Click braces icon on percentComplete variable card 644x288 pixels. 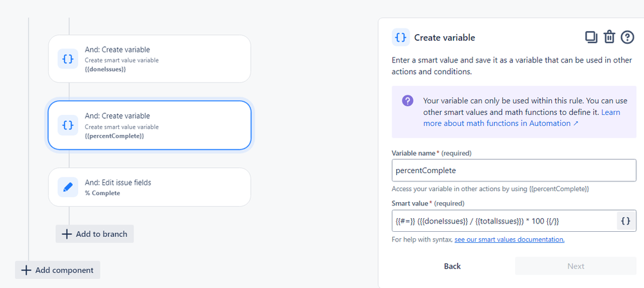point(68,125)
